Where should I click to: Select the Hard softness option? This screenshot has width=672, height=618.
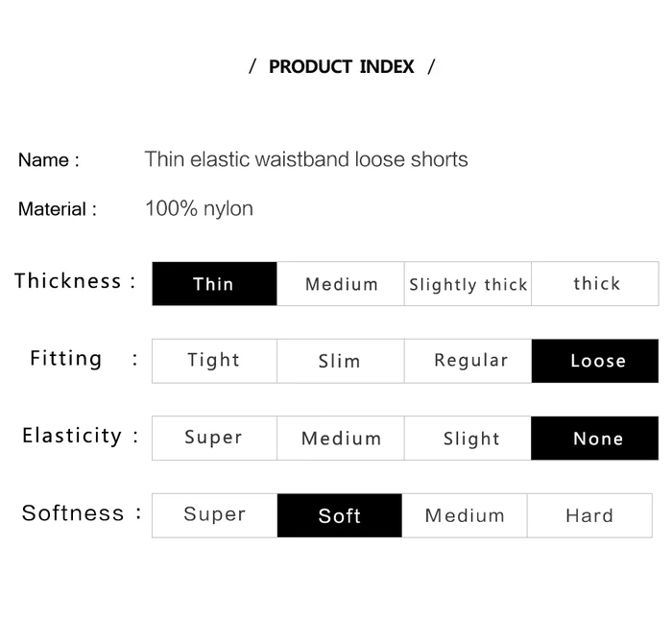click(x=589, y=515)
